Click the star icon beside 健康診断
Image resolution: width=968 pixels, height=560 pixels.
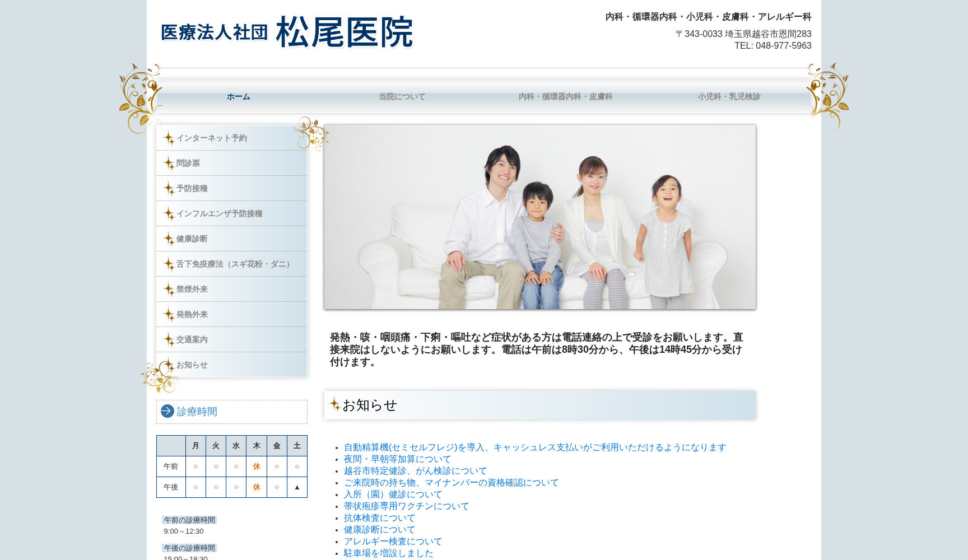pos(169,239)
